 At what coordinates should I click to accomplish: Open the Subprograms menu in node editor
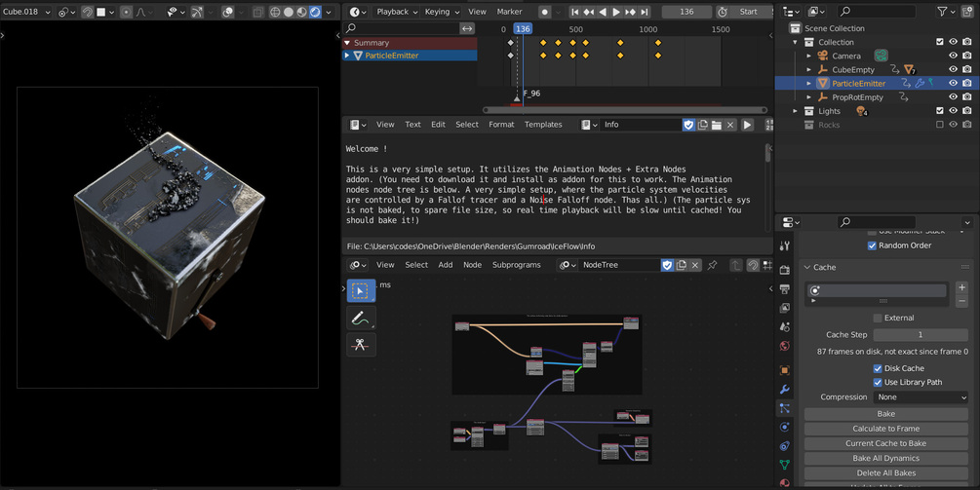(x=516, y=265)
